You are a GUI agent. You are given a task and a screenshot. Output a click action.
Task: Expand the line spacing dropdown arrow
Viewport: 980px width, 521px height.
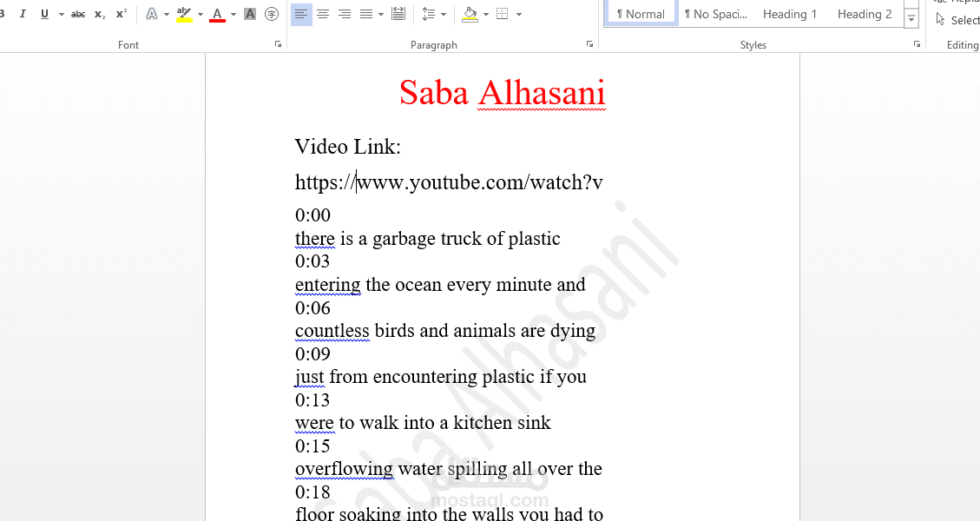[x=443, y=14]
